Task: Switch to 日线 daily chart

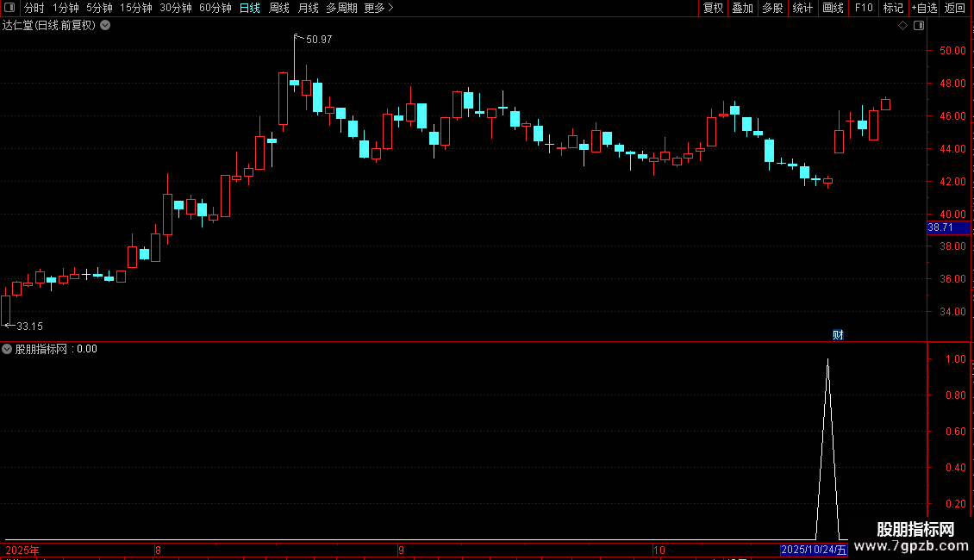Action: (x=250, y=8)
